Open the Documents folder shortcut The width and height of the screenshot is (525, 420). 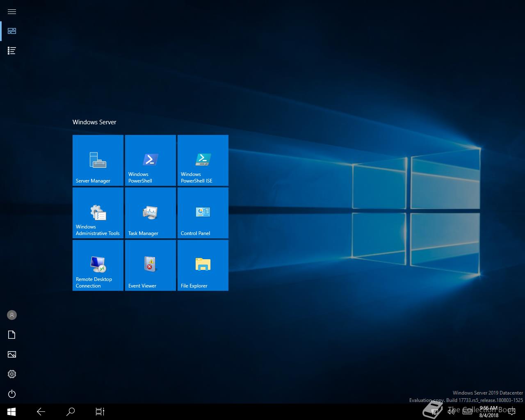(x=12, y=335)
